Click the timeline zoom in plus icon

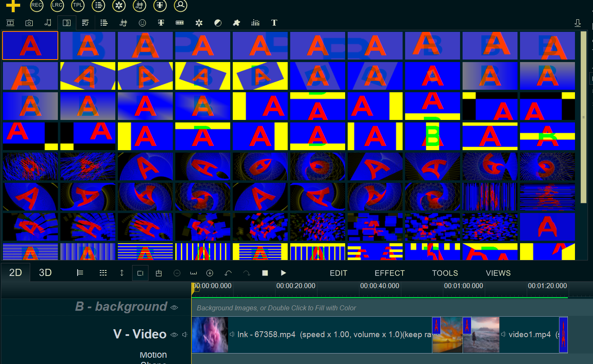pyautogui.click(x=210, y=273)
